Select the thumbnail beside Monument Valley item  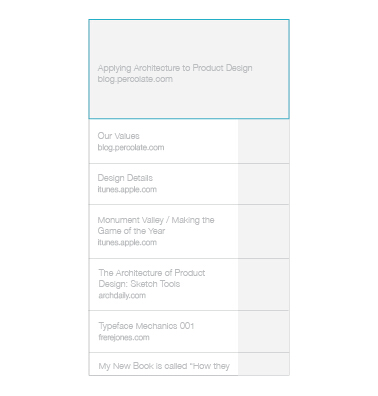click(263, 232)
